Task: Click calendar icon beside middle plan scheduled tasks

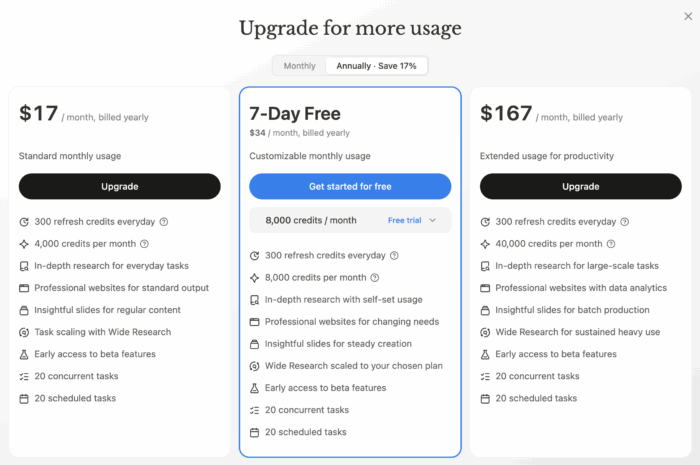Action: pos(254,432)
